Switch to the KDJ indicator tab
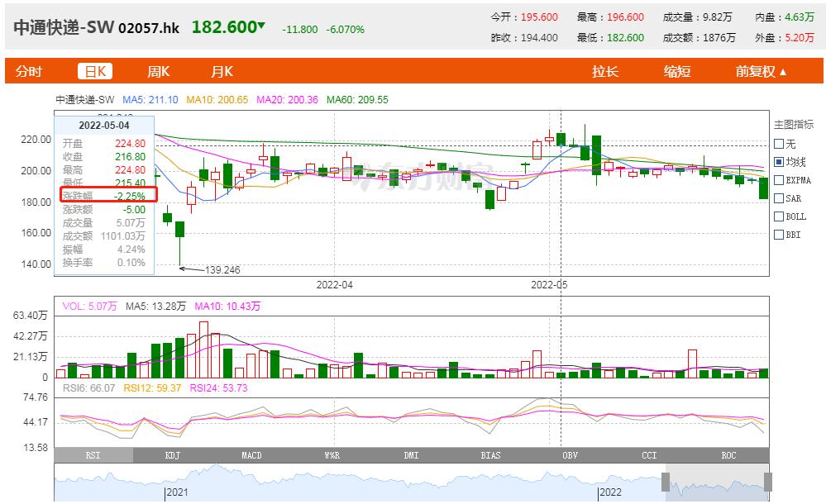This screenshot has height=504, width=826. point(173,455)
